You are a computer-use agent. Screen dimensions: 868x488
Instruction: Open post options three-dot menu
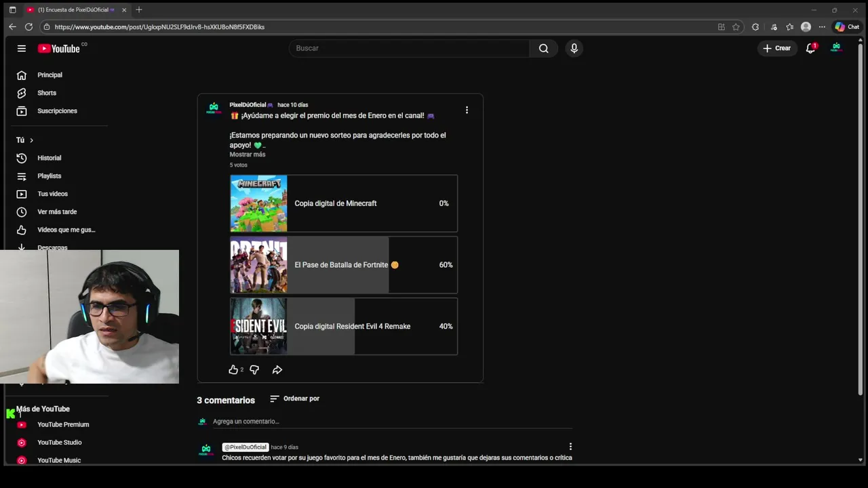coord(467,110)
